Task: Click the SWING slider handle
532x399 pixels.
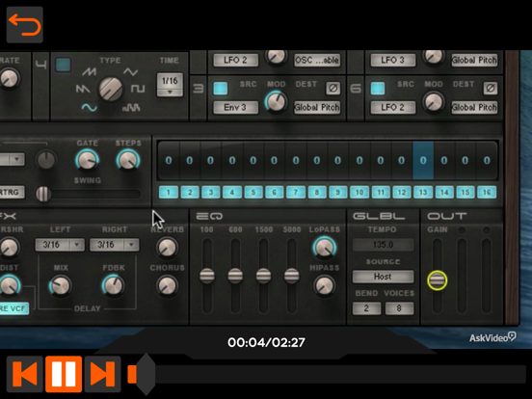Action: click(43, 194)
